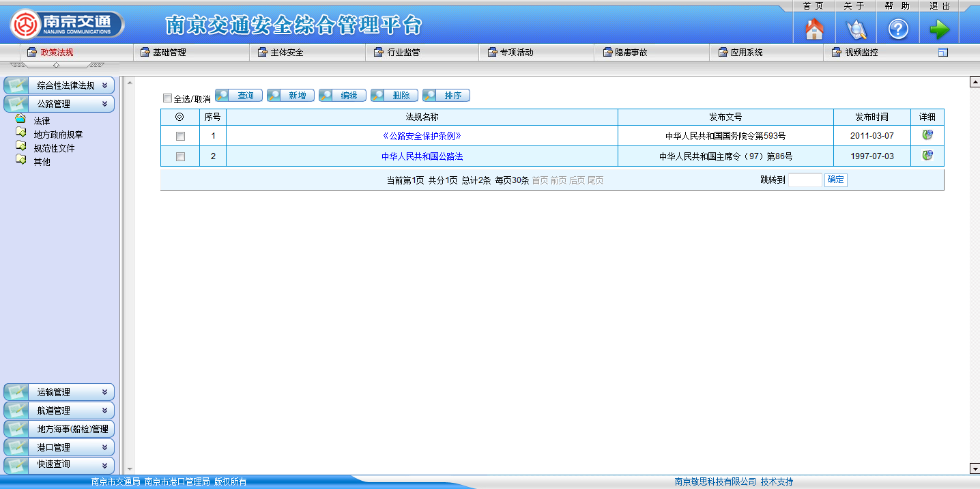Click the small window icon right of 视频监控
The height and width of the screenshot is (489, 980).
[943, 53]
